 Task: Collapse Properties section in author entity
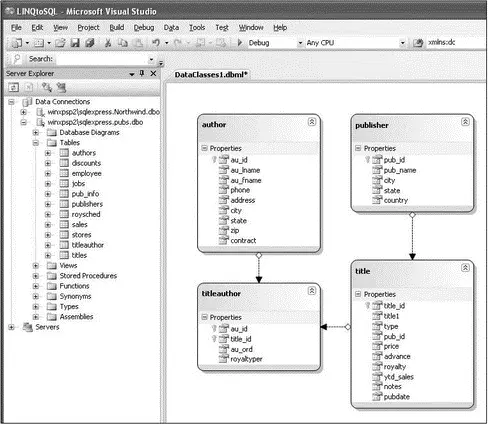[204, 148]
